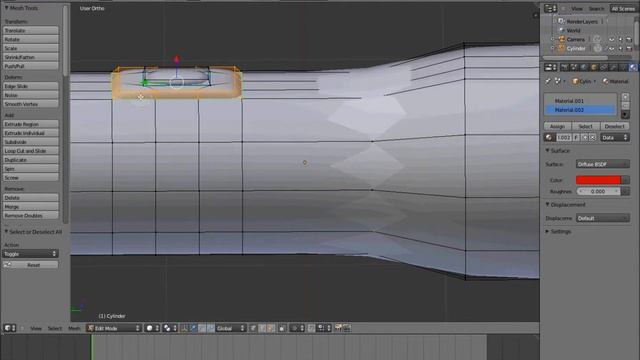The height and width of the screenshot is (360, 640).
Task: Toggle Cylinder renderability icon
Action: (629, 48)
